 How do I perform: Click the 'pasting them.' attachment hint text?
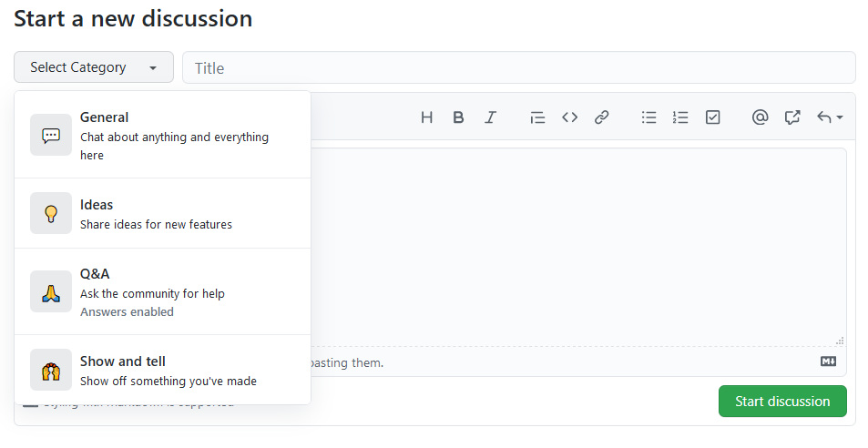(x=346, y=362)
